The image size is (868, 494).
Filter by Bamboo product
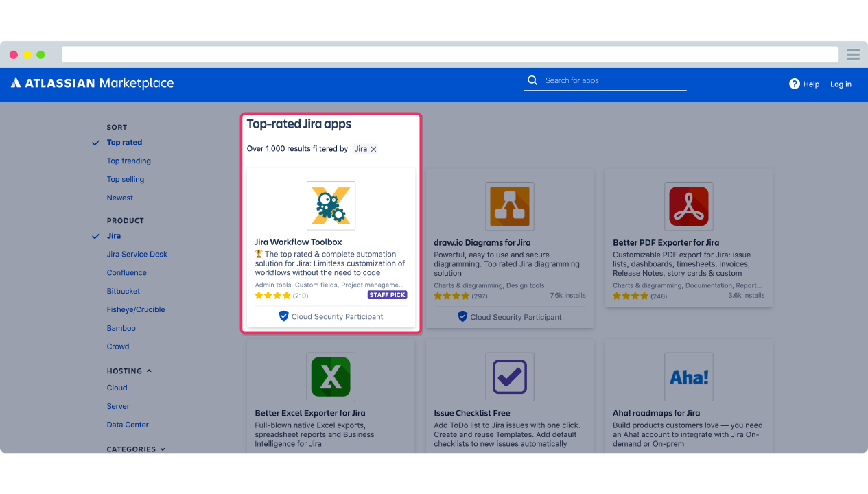[121, 329]
